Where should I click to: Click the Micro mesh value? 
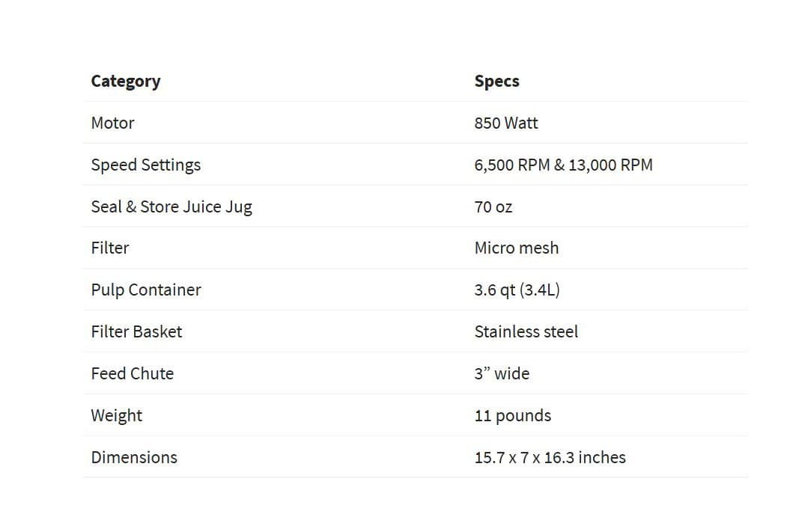point(516,248)
